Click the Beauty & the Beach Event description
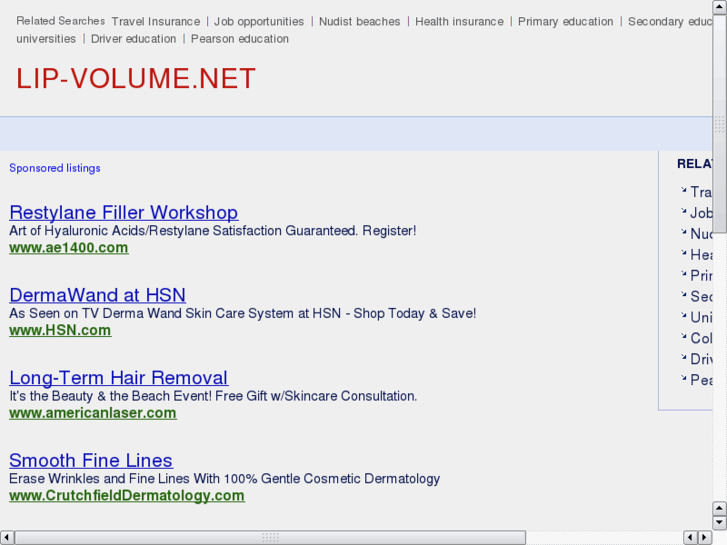The width and height of the screenshot is (727, 545). pyautogui.click(x=213, y=396)
